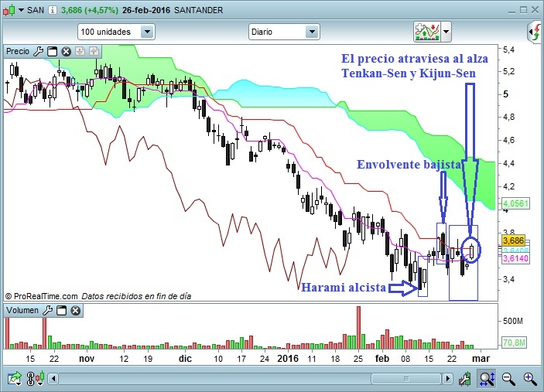The height and width of the screenshot is (392, 544).
Task: Click the yellow 3,686 price label
Action: pos(514,240)
